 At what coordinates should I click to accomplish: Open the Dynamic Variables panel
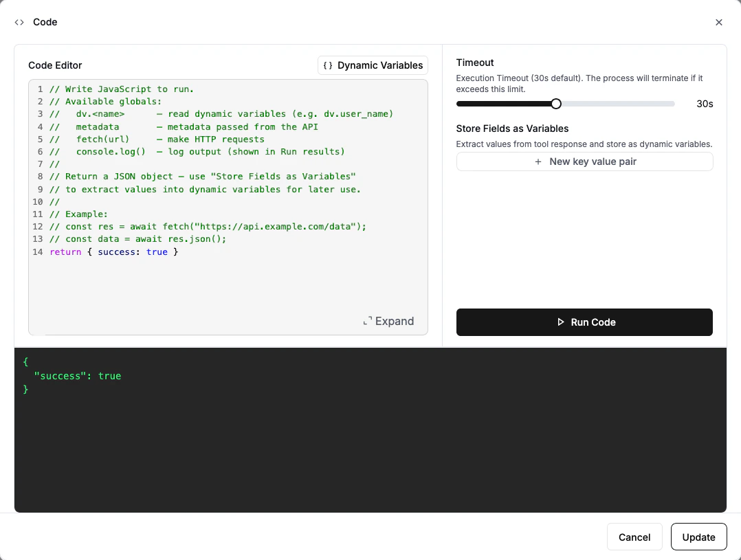[x=373, y=65]
